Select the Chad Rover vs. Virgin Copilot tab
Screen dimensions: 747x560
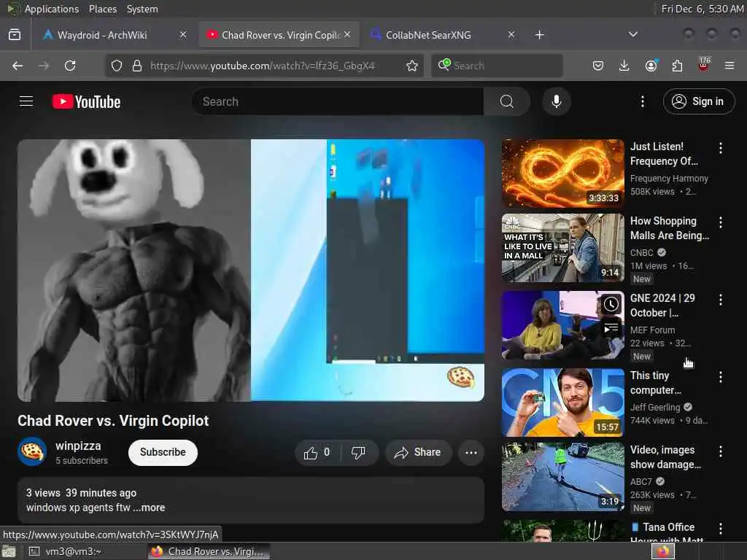click(279, 35)
